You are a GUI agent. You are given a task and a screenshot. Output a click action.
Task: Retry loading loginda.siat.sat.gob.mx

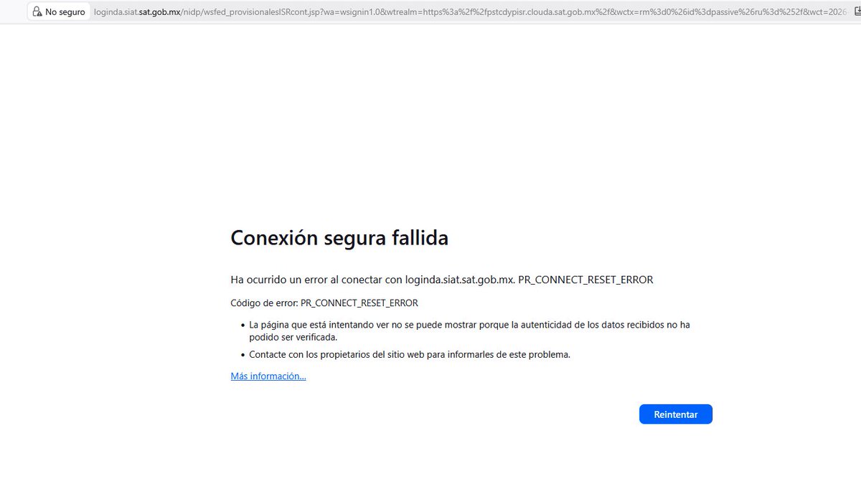point(675,414)
